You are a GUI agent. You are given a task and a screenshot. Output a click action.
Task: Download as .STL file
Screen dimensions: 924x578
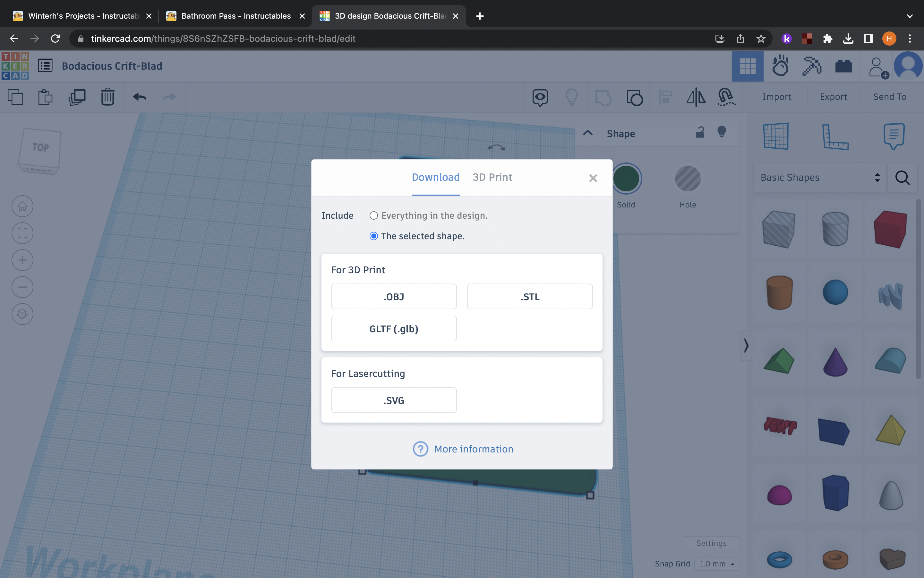point(530,297)
